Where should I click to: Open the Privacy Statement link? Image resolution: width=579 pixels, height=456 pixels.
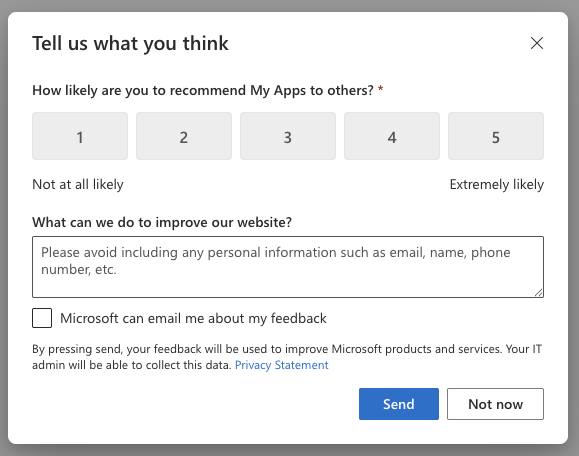click(281, 365)
